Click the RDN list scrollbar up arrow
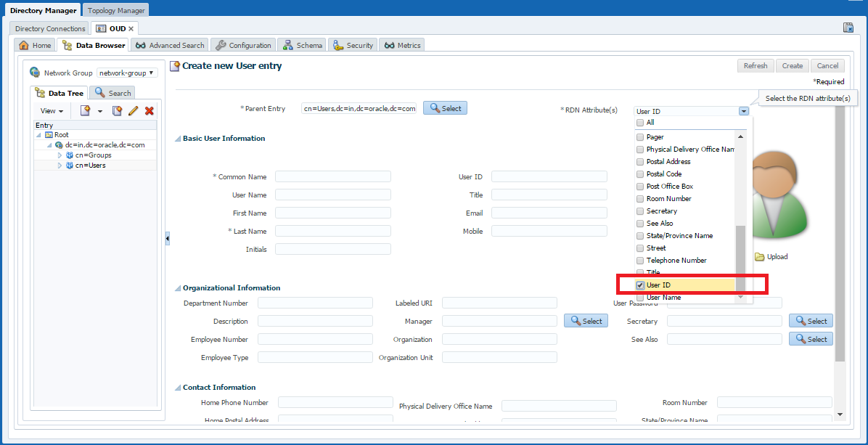 741,136
